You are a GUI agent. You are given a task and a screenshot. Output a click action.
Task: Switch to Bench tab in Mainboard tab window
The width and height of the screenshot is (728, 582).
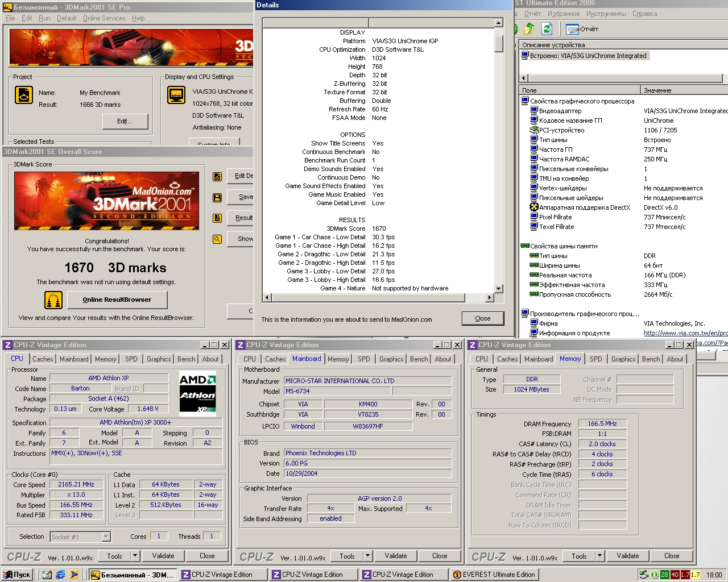pyautogui.click(x=419, y=359)
